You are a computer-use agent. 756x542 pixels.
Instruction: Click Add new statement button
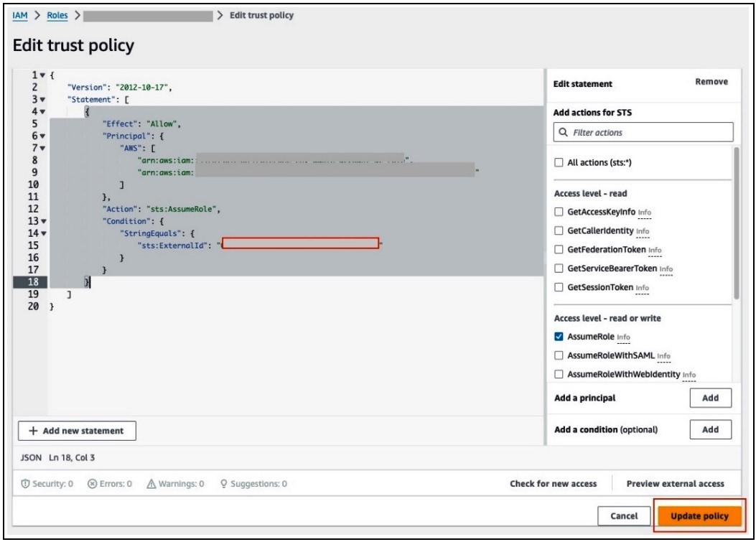77,431
